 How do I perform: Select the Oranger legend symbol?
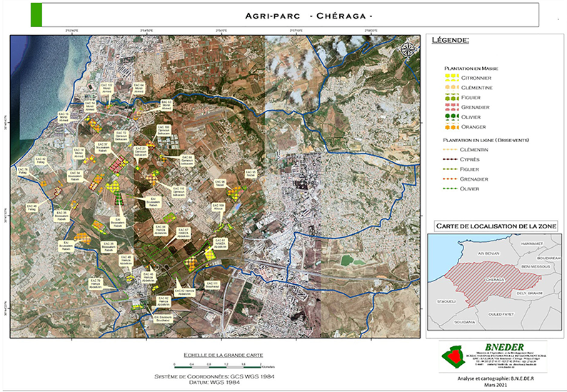pos(453,126)
